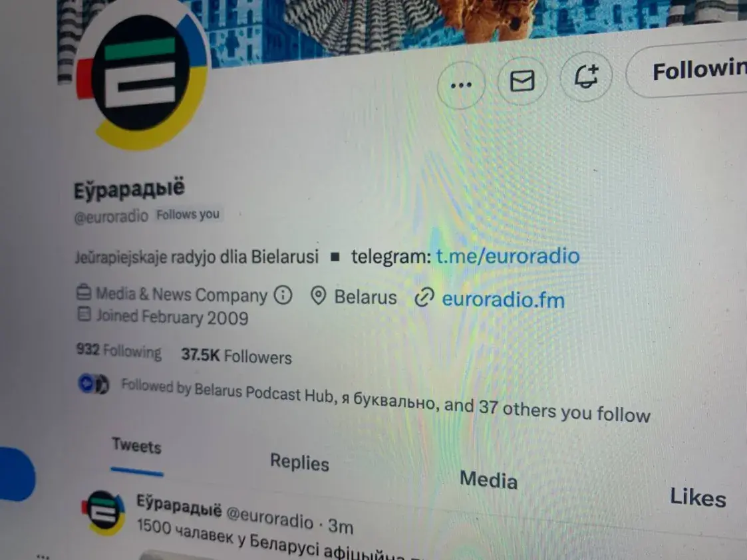Screen dimensions: 747x560
Task: Click the small avatar on the latest tweet
Action: pos(103,512)
